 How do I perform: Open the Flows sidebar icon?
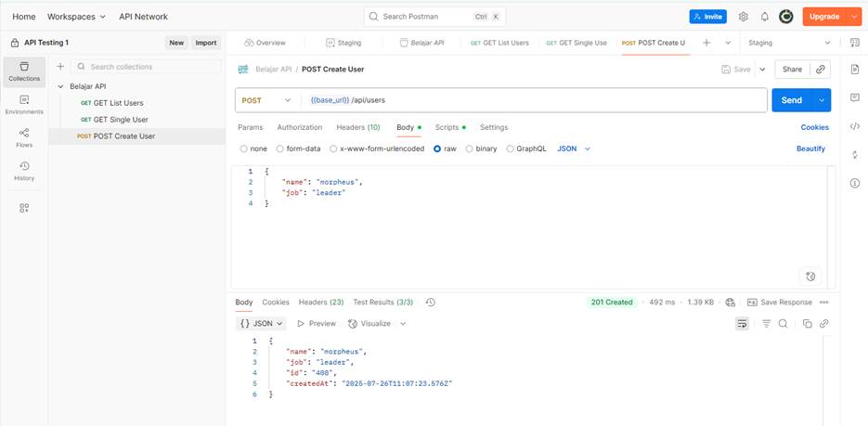[24, 137]
